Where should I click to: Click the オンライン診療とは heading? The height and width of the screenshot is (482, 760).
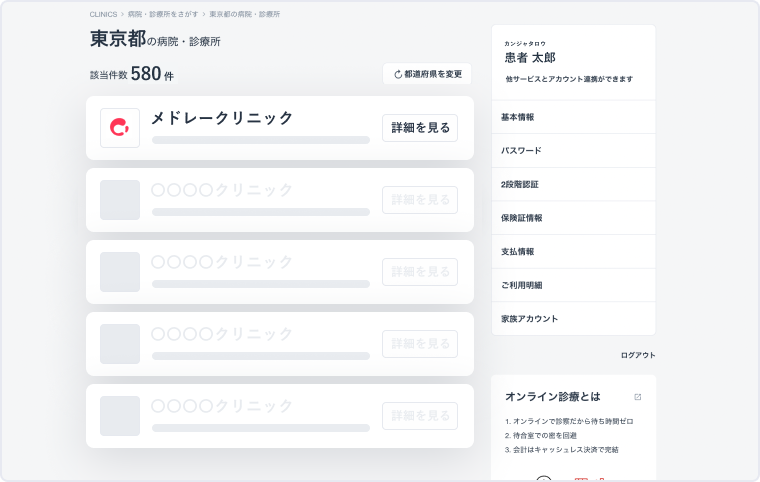(x=553, y=397)
